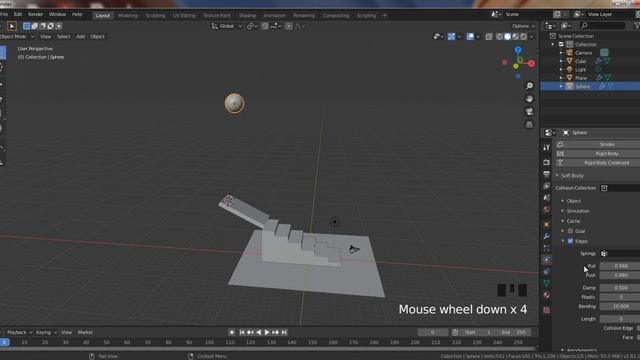The image size is (640, 360).
Task: Toggle X-ray display icon
Action: click(x=489, y=37)
